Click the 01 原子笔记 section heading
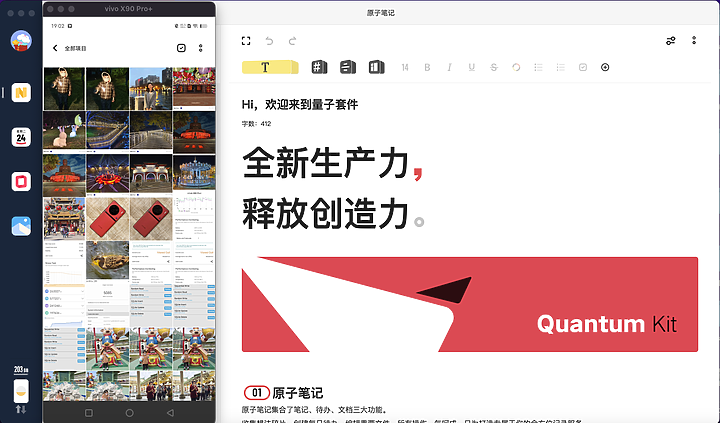The width and height of the screenshot is (720, 423). pos(283,393)
